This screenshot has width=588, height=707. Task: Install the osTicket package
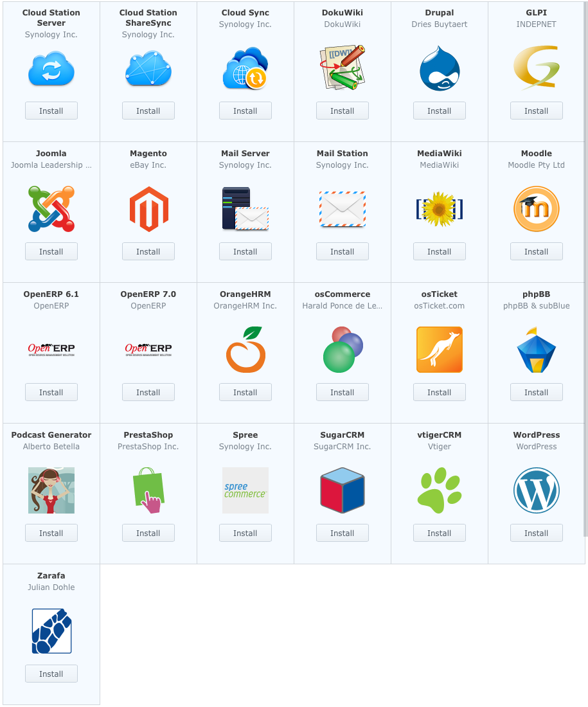coord(440,392)
